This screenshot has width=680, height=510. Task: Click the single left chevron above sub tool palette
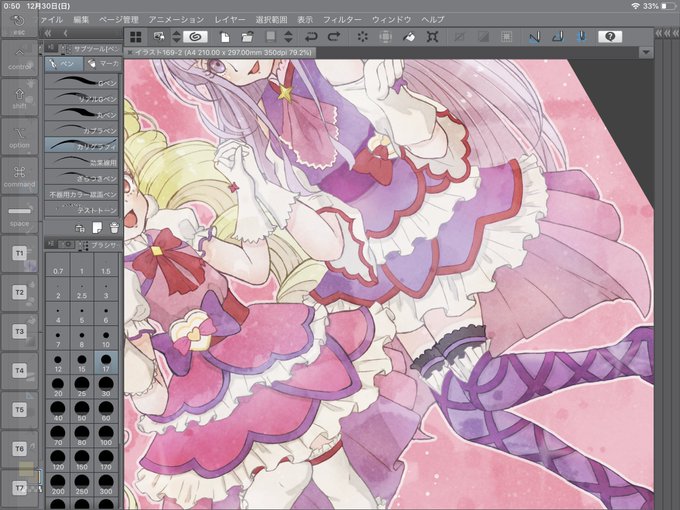click(x=65, y=33)
